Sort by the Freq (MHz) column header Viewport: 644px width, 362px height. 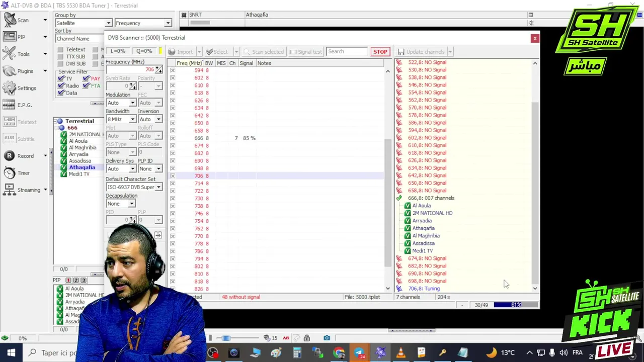(x=189, y=63)
